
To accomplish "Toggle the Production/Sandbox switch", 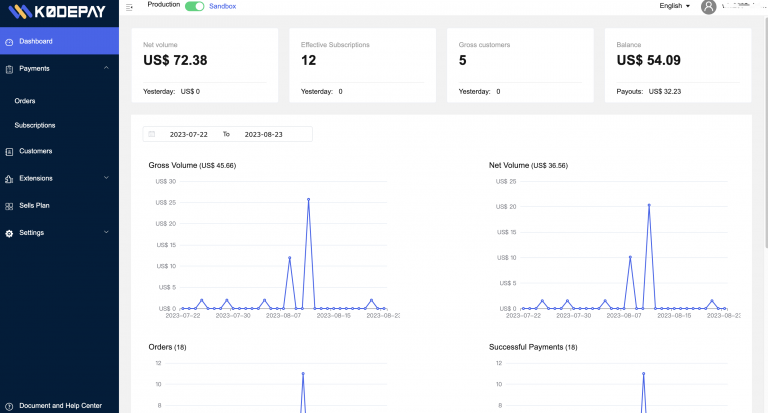I will (x=194, y=6).
